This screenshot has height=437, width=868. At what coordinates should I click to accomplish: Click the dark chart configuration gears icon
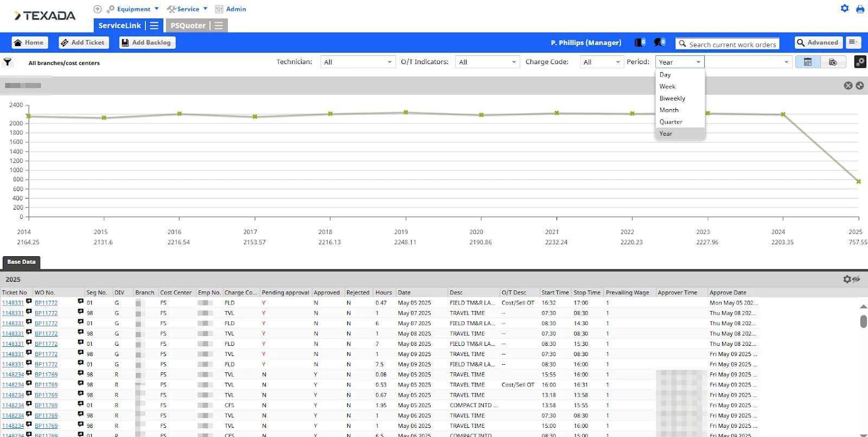coord(860,62)
